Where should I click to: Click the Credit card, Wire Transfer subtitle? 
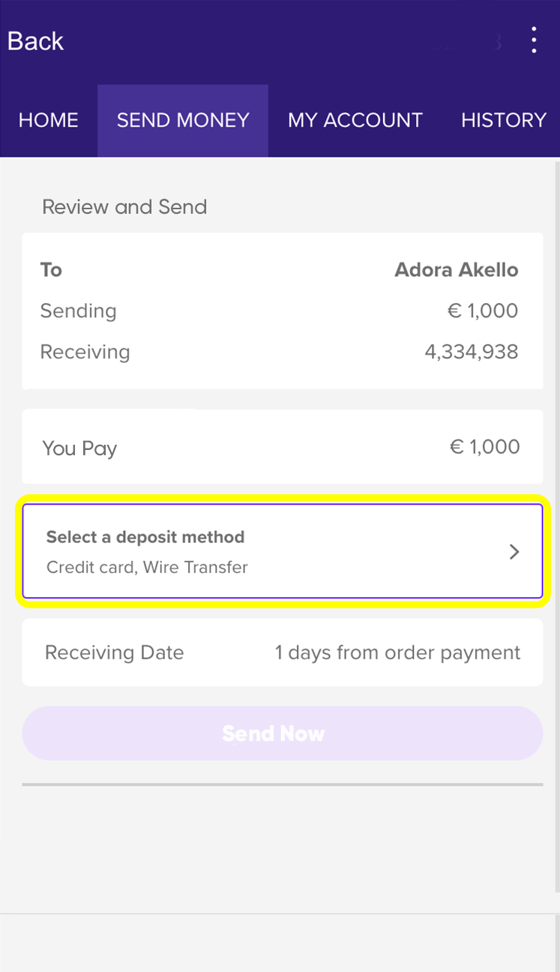[147, 567]
